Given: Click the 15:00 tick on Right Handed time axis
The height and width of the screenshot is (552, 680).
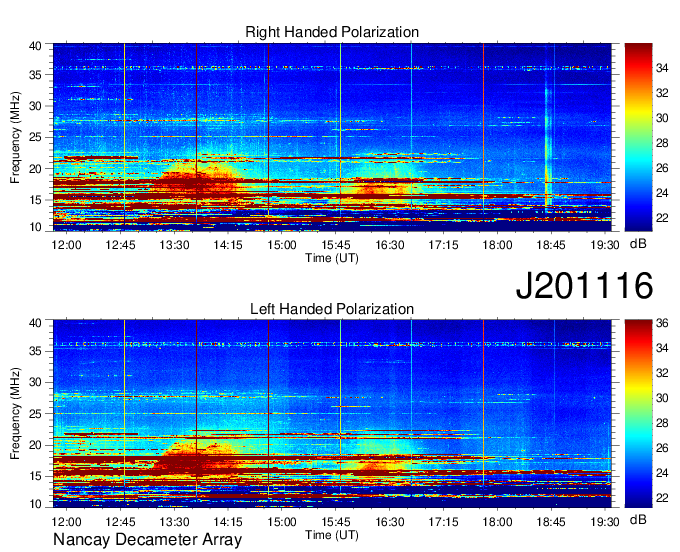Looking at the screenshot, I should (x=282, y=245).
